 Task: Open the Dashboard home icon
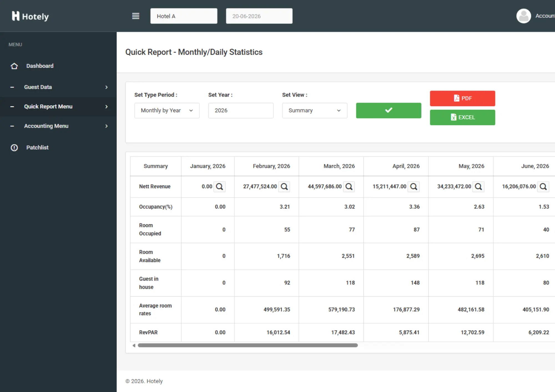pos(14,66)
